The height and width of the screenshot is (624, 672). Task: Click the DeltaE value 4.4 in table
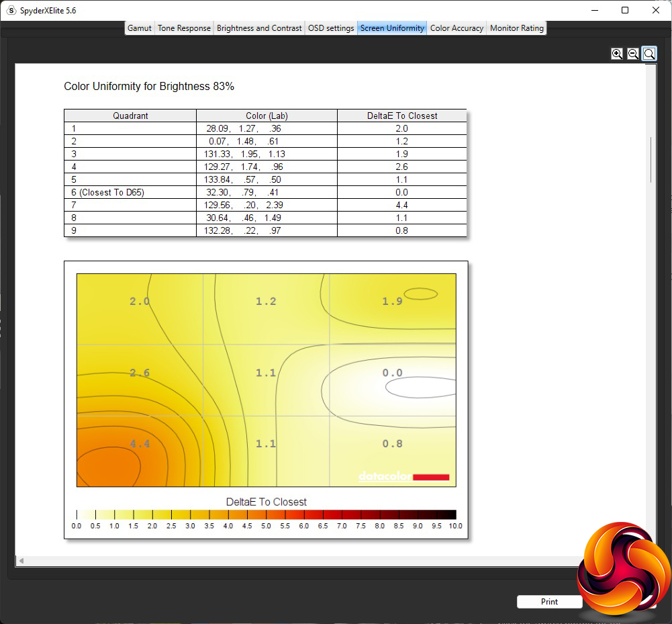coord(401,205)
